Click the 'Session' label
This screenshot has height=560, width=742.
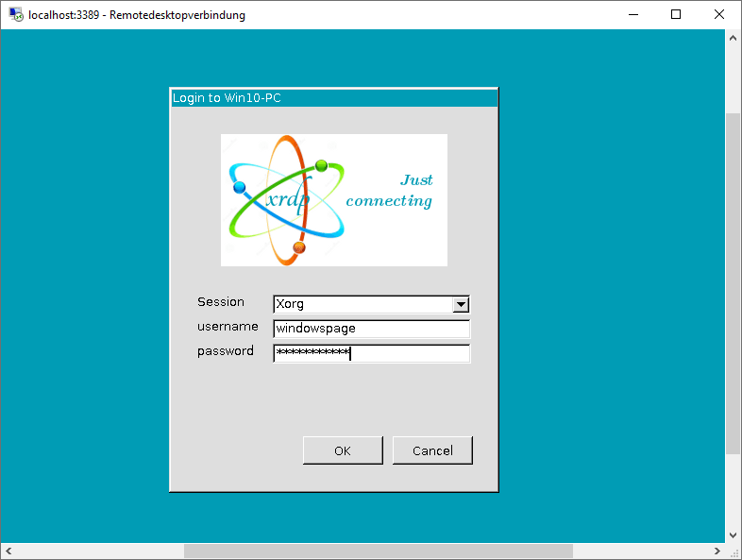pyautogui.click(x=221, y=302)
